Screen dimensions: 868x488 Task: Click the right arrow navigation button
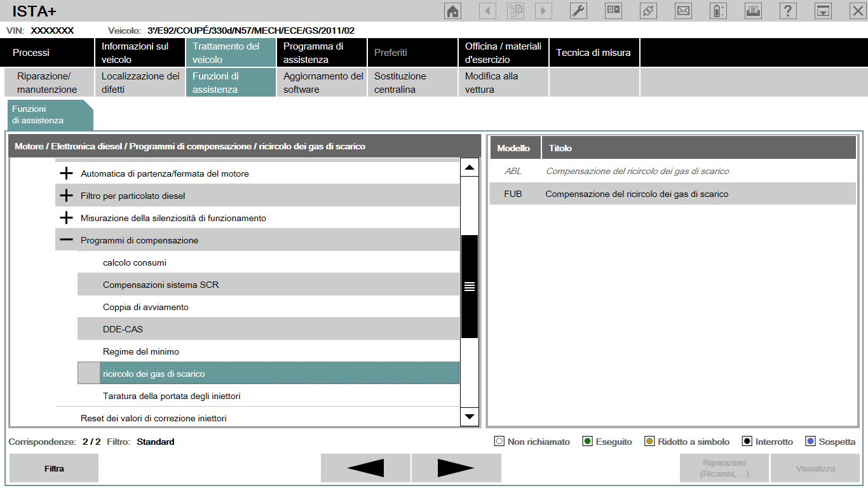456,468
